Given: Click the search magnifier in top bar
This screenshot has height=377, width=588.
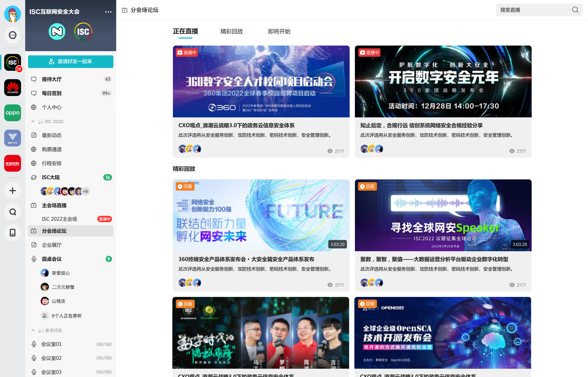Looking at the screenshot, I should pyautogui.click(x=575, y=10).
